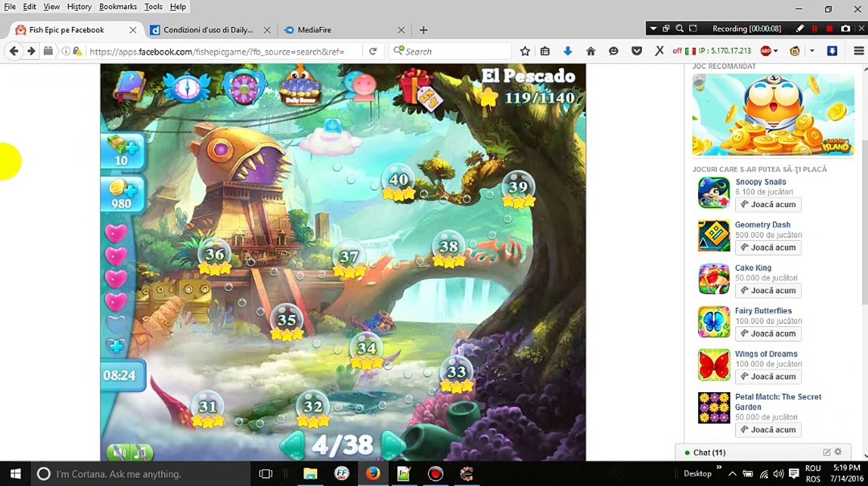Open the purple spin wheel icon
The width and height of the screenshot is (868, 486).
(243, 86)
